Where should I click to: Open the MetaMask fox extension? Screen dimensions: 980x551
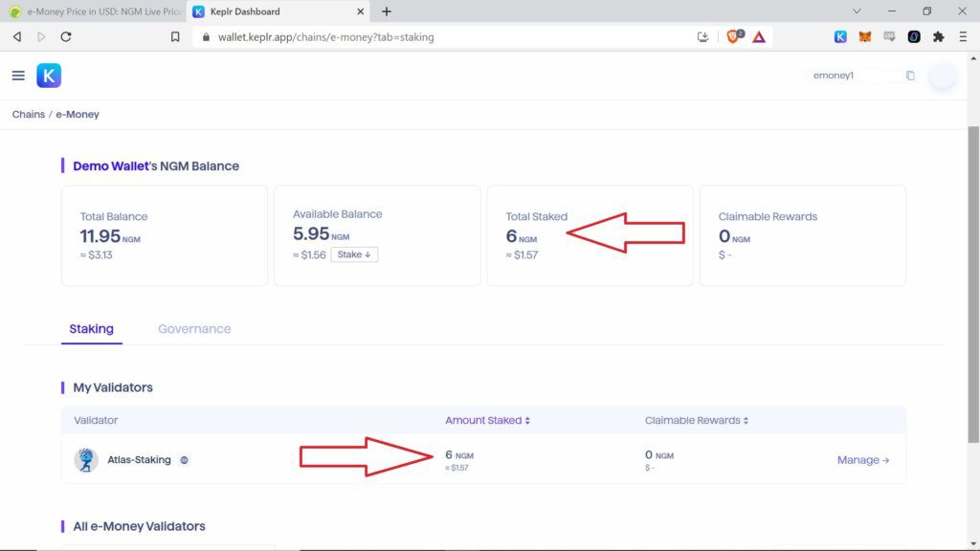click(865, 37)
